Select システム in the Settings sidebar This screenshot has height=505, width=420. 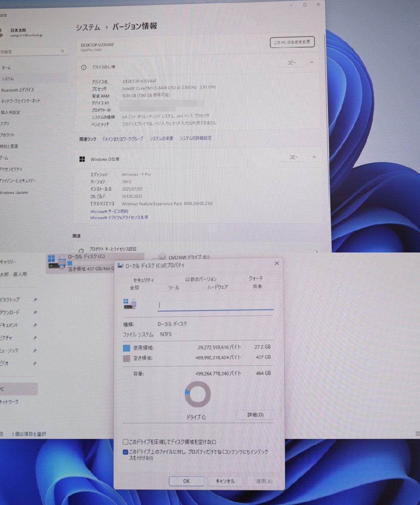(x=33, y=79)
